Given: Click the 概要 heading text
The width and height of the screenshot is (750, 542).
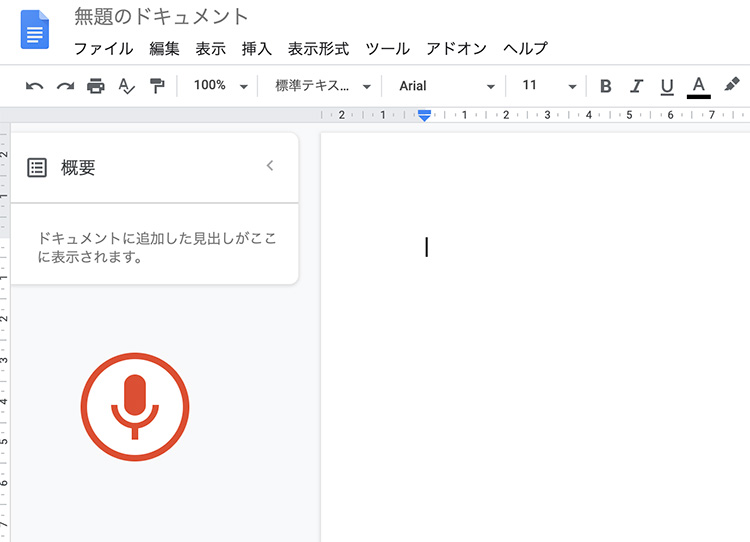Looking at the screenshot, I should tap(78, 168).
